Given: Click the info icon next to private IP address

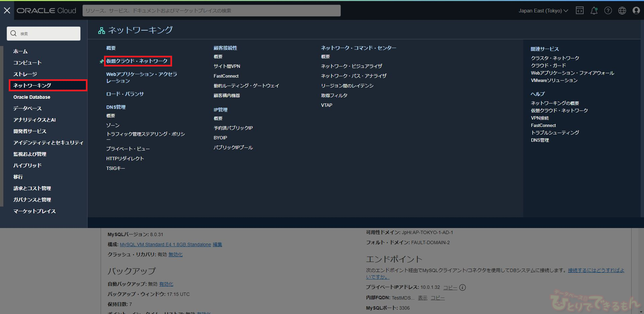Looking at the screenshot, I should click(x=463, y=287).
